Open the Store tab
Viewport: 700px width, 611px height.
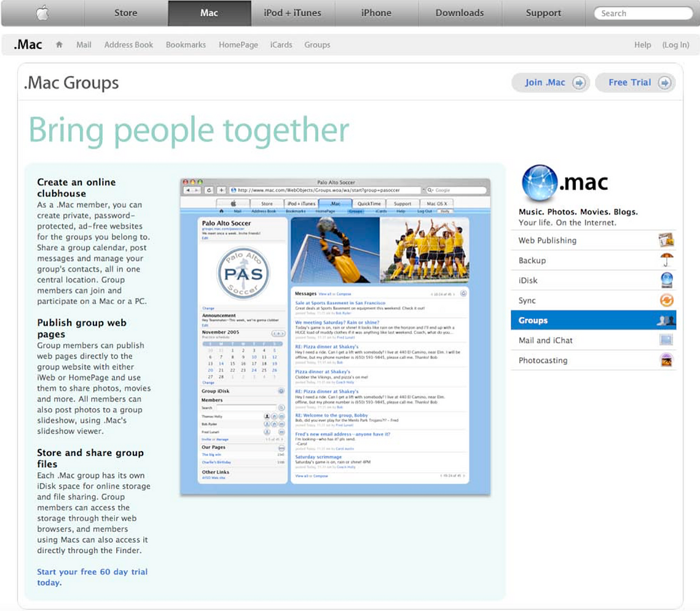pyautogui.click(x=126, y=13)
